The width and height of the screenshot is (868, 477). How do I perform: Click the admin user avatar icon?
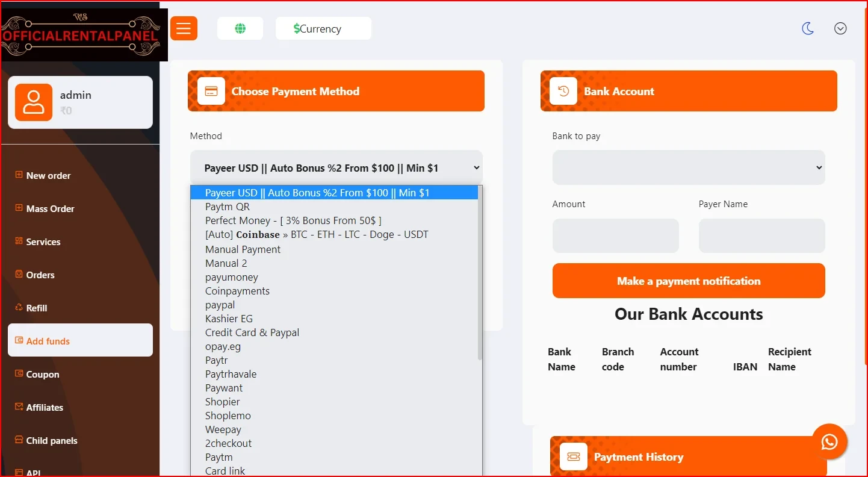coord(34,102)
